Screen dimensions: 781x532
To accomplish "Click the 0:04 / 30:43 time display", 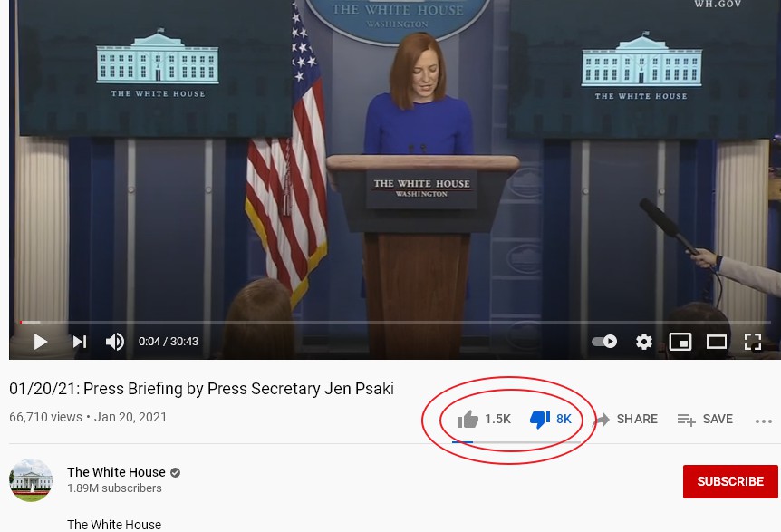I will tap(169, 341).
